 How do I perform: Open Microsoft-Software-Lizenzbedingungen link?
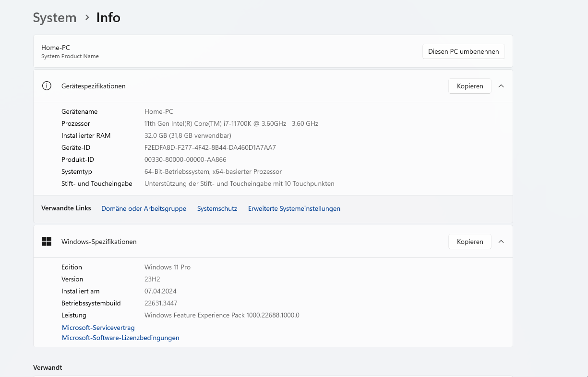[x=120, y=338]
